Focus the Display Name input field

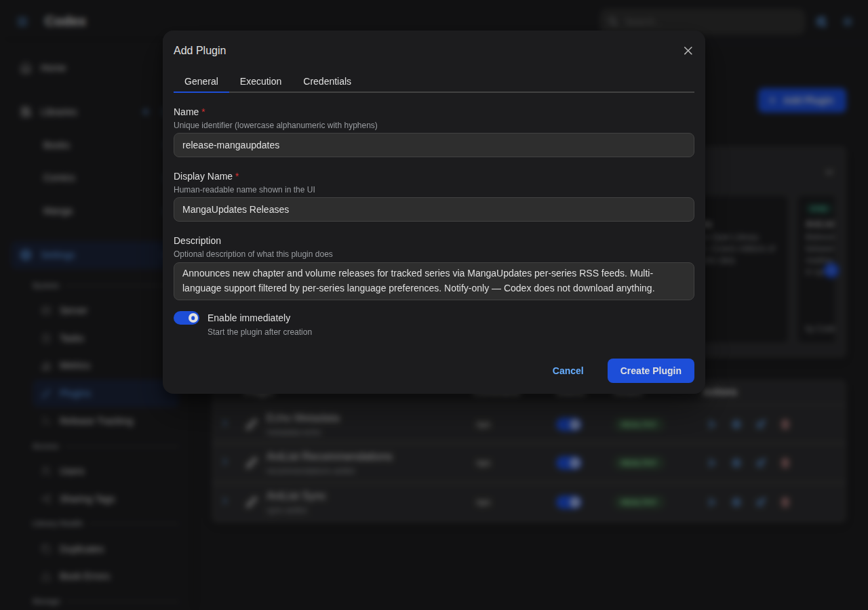(x=434, y=209)
